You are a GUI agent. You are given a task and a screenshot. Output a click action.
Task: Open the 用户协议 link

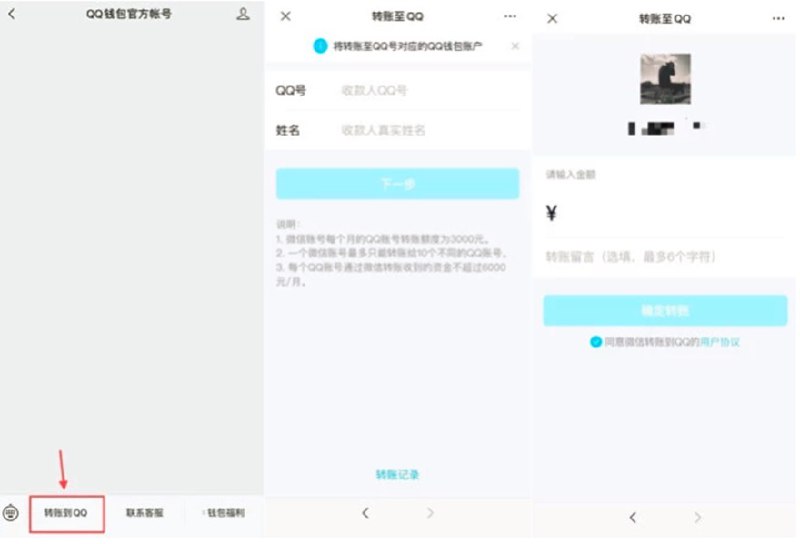click(720, 342)
